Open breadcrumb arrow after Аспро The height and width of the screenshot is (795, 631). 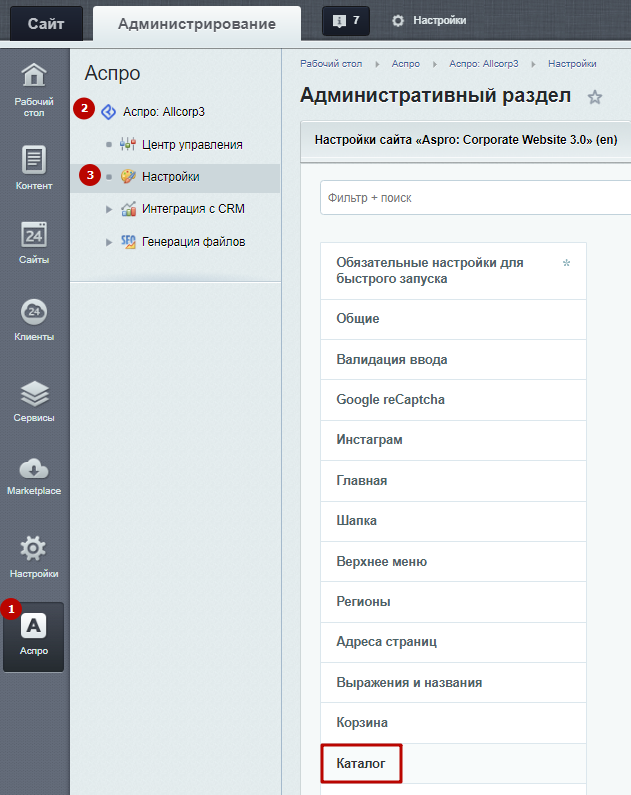pos(434,64)
